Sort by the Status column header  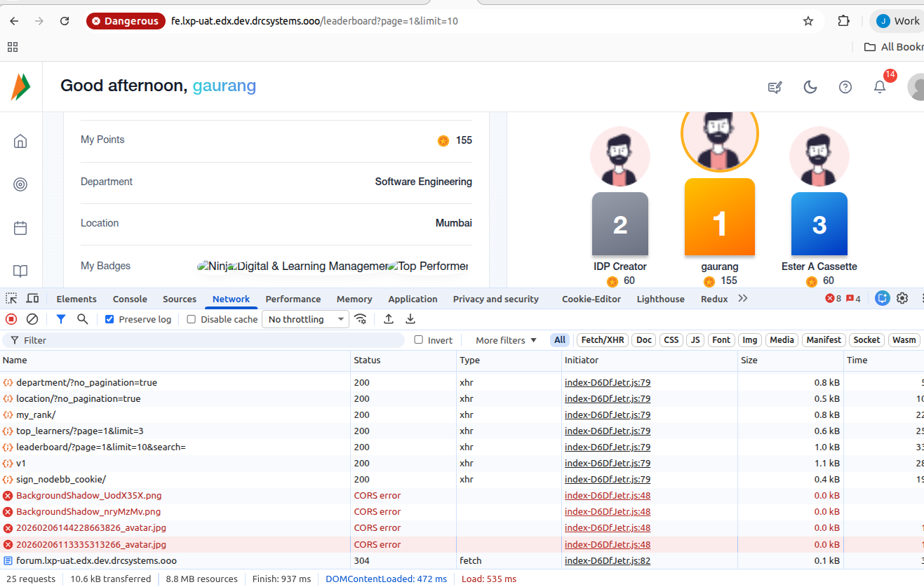tap(403, 360)
